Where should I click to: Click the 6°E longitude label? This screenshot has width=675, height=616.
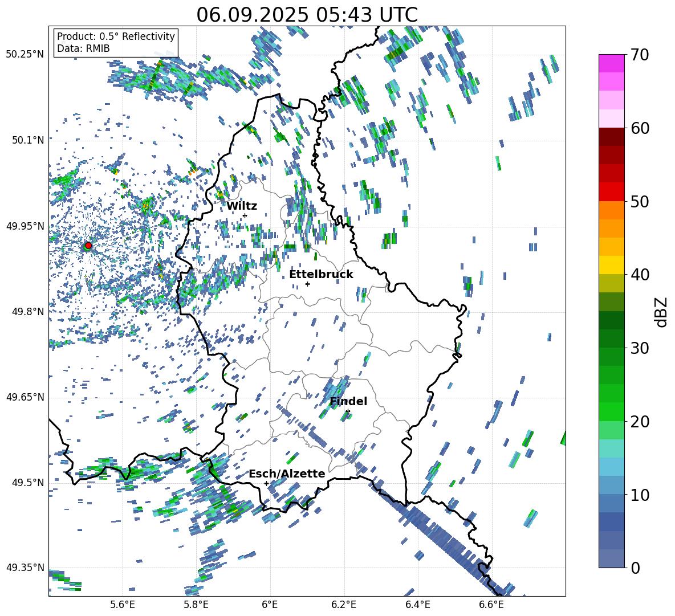[x=270, y=605]
